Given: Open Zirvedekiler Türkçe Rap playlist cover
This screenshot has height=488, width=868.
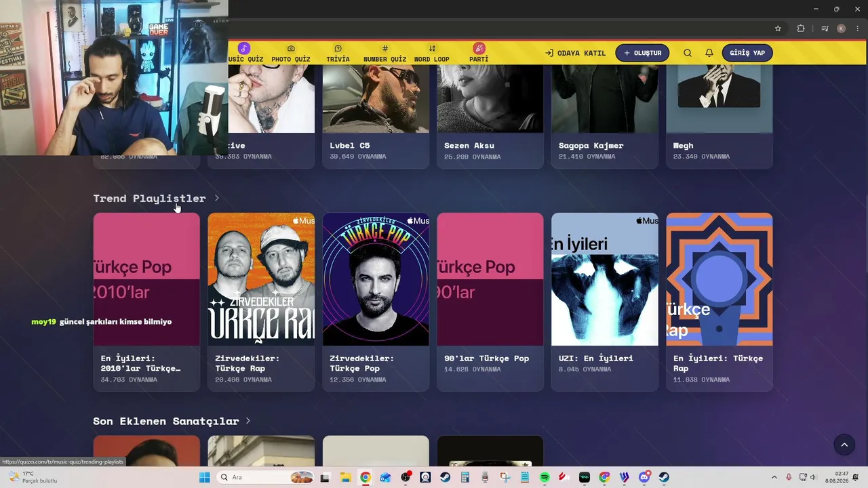Looking at the screenshot, I should [261, 279].
